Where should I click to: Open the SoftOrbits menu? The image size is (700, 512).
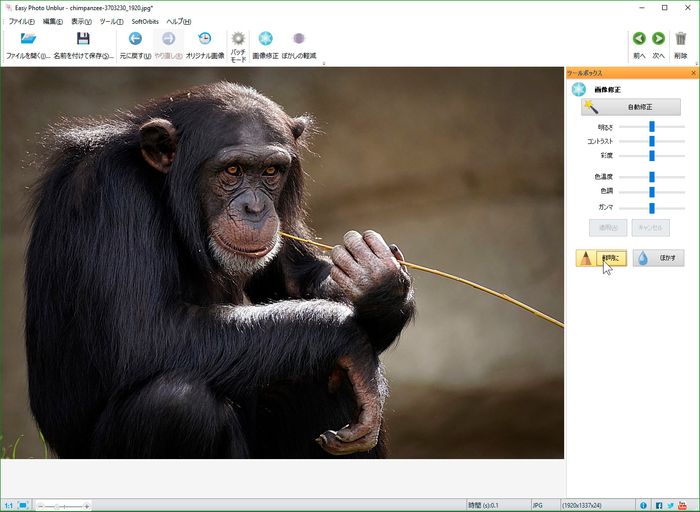(x=145, y=21)
